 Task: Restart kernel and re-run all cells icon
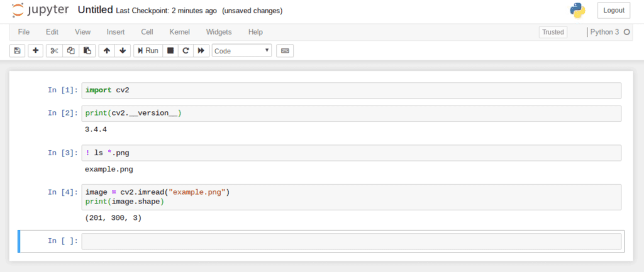coord(201,51)
